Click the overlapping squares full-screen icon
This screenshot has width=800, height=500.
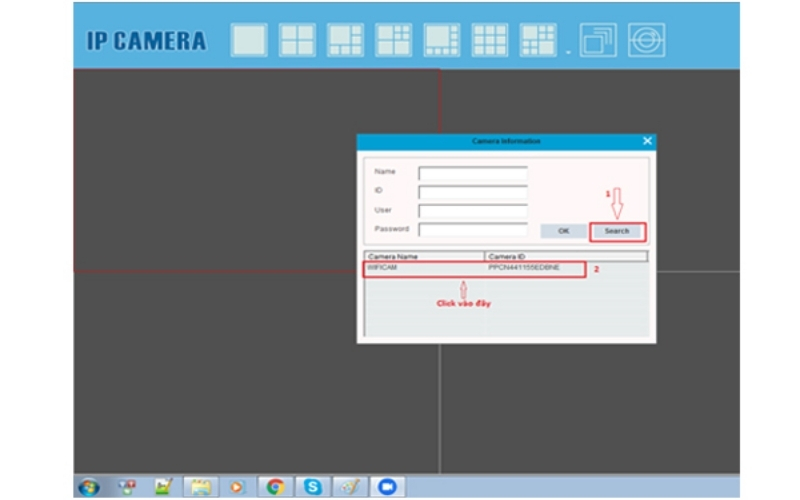tap(598, 41)
